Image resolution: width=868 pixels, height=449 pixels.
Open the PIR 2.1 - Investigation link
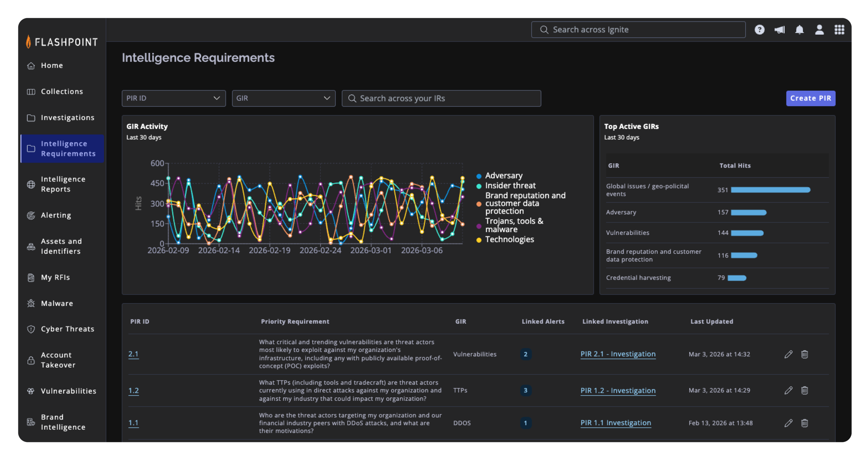(x=618, y=354)
